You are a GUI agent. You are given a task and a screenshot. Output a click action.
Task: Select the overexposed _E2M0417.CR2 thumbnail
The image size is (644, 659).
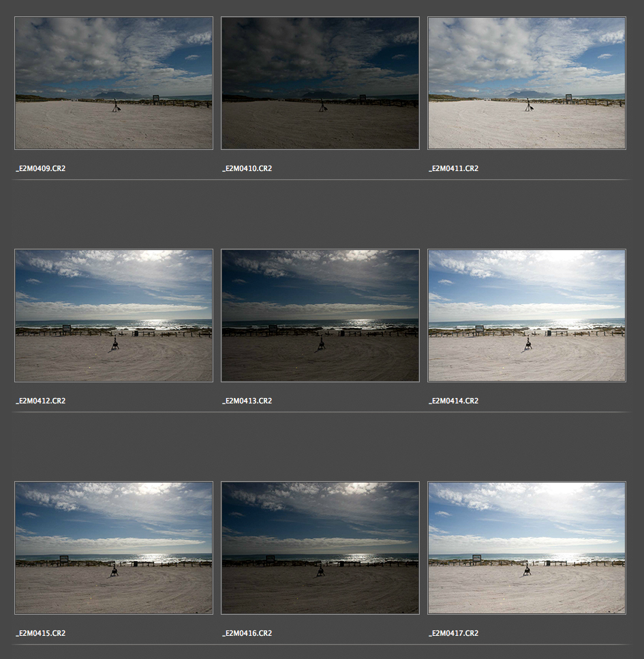tap(526, 548)
